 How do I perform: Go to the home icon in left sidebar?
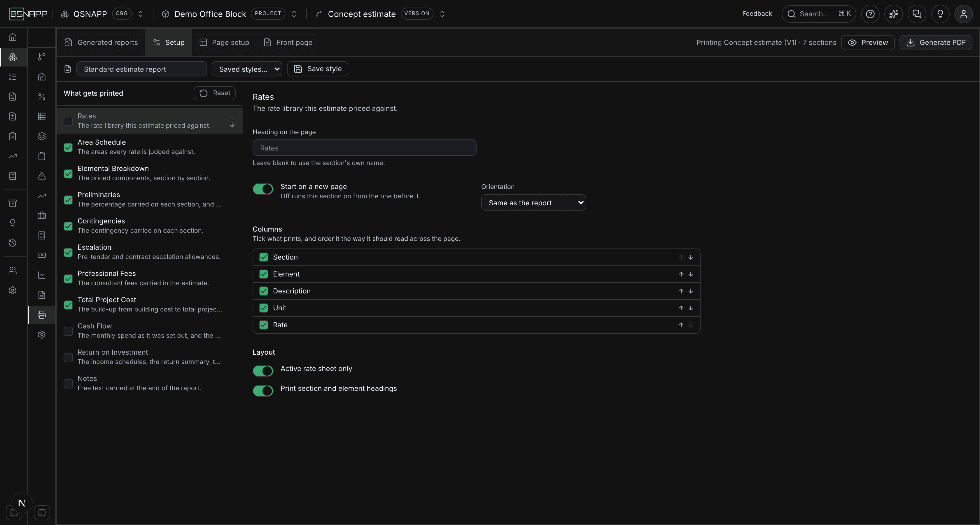tap(13, 37)
